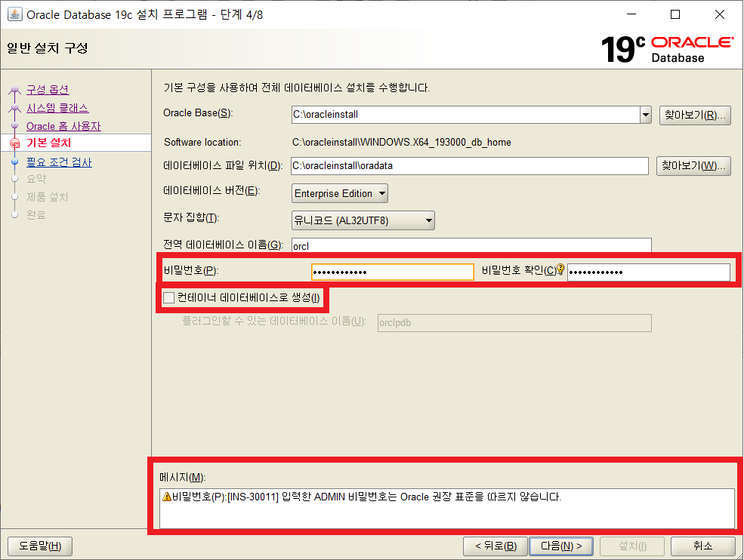Click 찾아보기(W) browse button for data files
Screen dimensions: 744x560
pos(693,166)
